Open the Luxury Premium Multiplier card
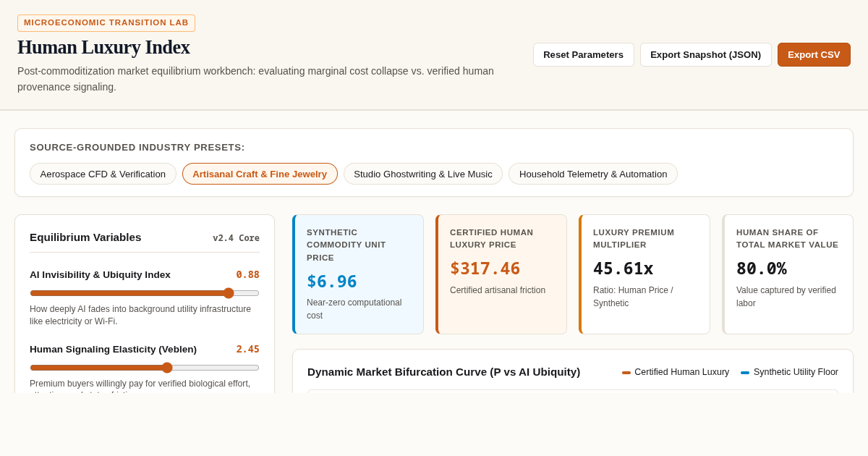This screenshot has height=456, width=868. pyautogui.click(x=644, y=274)
